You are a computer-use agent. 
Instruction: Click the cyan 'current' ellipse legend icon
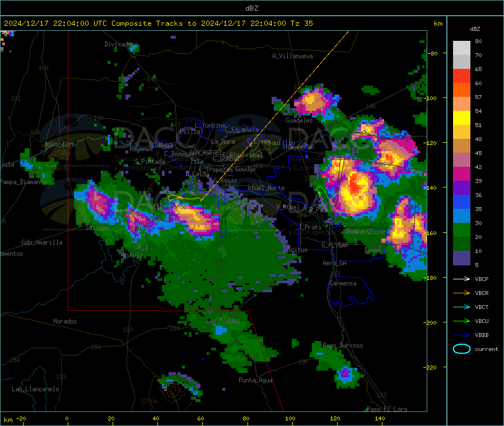pyautogui.click(x=461, y=349)
